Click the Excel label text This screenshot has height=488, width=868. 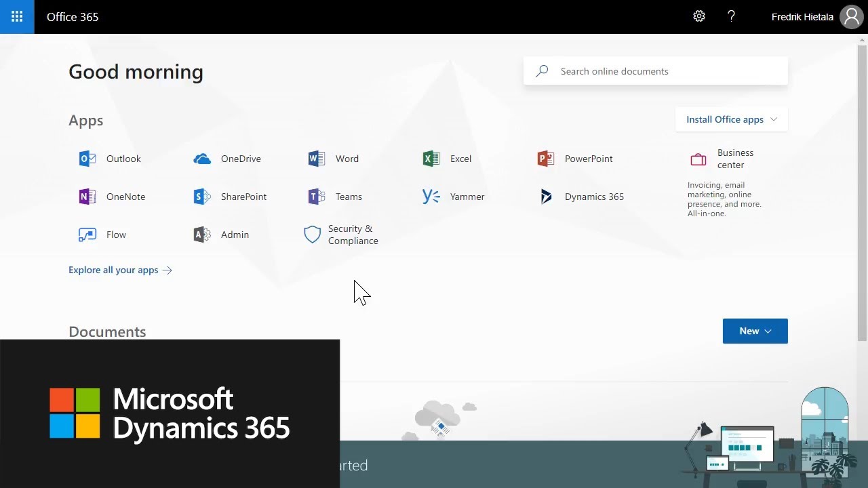point(460,159)
